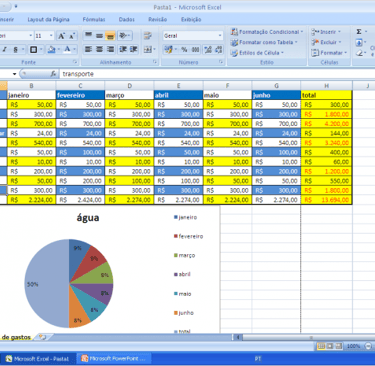This screenshot has width=375, height=366.
Task: Click the Excluir cells button
Action: 326,42
